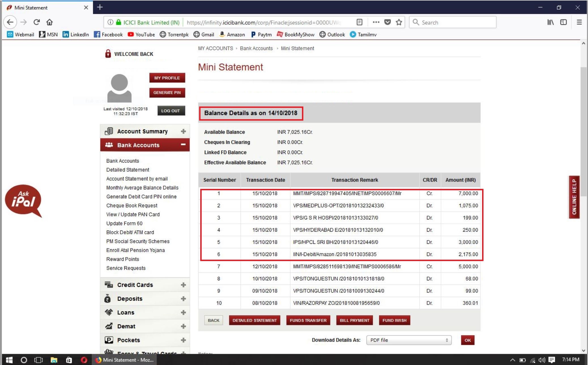
Task: Click the Pocket save icon
Action: (387, 22)
